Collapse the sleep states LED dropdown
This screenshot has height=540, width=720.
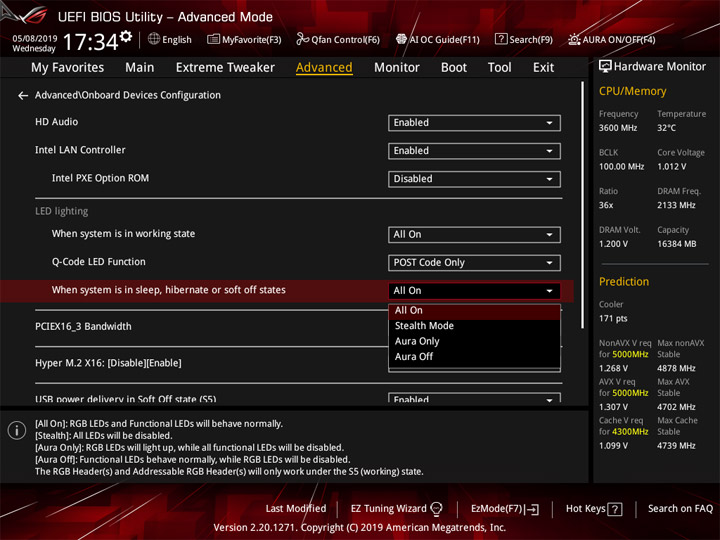pos(474,291)
